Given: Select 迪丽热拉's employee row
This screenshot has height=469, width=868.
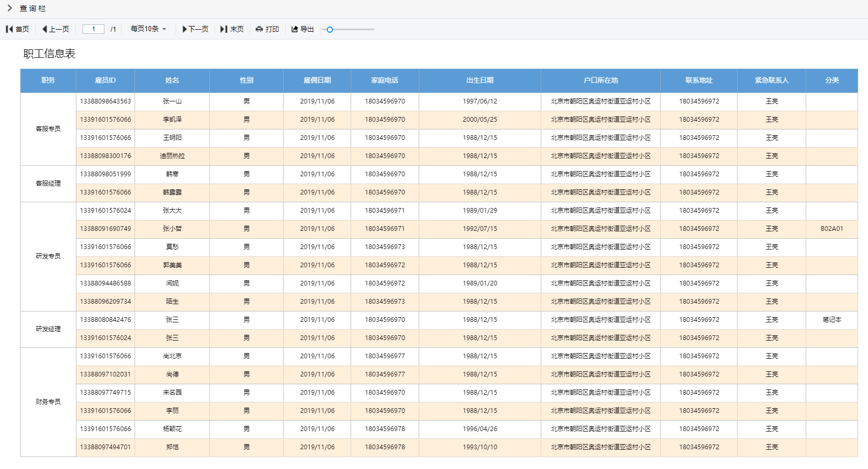Looking at the screenshot, I should coord(172,156).
